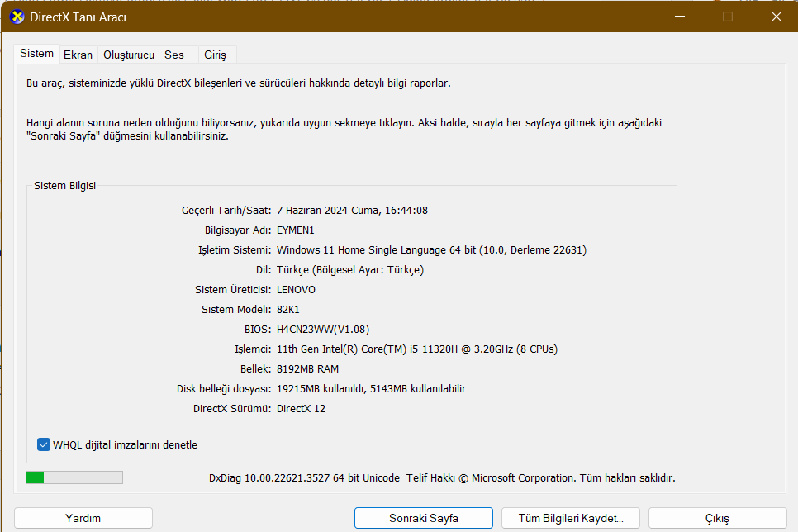Viewport: 798px width, 532px height.
Task: Click the Geçerli Tarih/Saat label
Action: (x=226, y=211)
